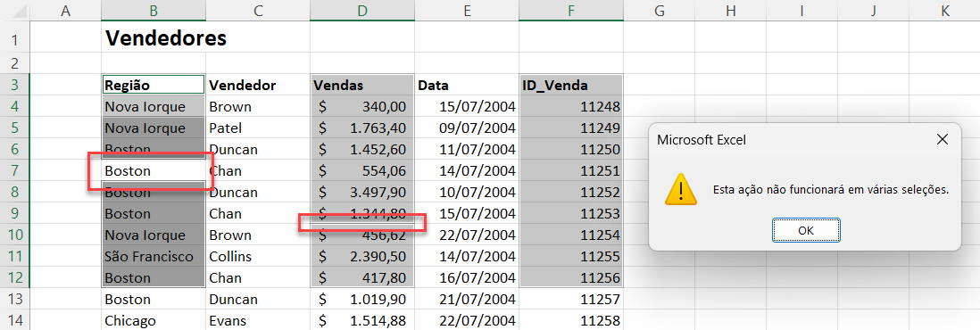980x330 pixels.
Task: Click the 2.390,50 sales cell
Action: point(361,256)
